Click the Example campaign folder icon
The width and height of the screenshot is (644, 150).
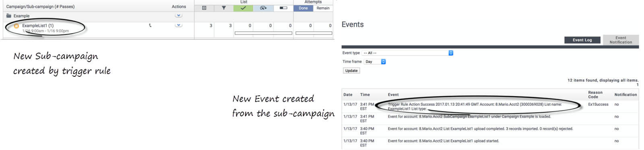point(8,16)
